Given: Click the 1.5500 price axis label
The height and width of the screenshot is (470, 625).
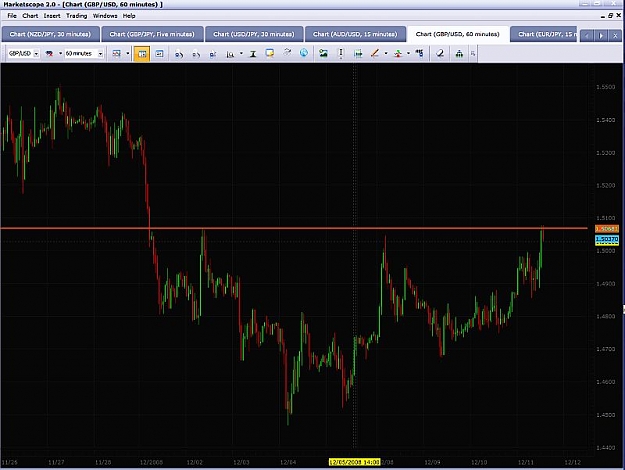Looking at the screenshot, I should coord(605,87).
